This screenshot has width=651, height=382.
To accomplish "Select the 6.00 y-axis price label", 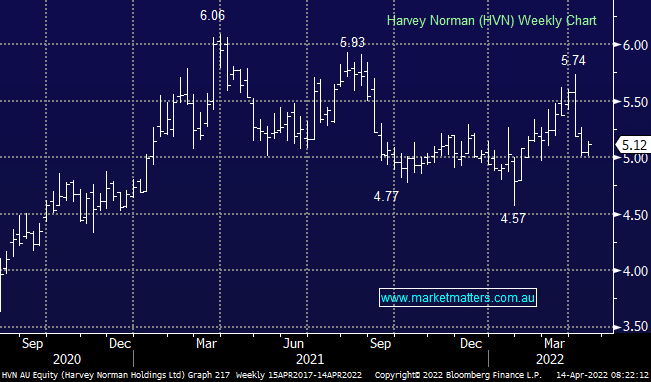I will 635,45.
